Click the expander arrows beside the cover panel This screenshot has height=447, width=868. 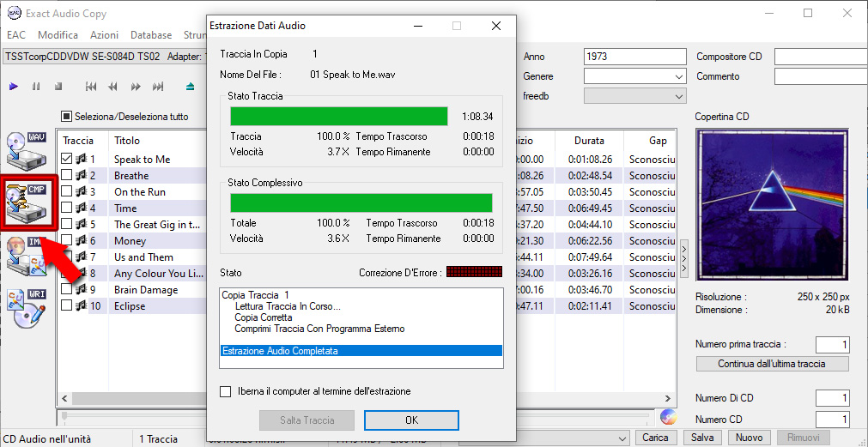tap(684, 258)
